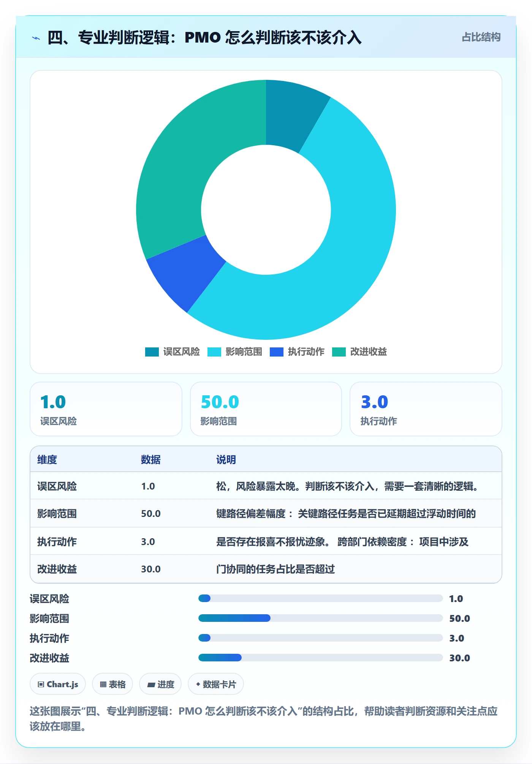Select the 执行动作 table row cell

point(57,542)
